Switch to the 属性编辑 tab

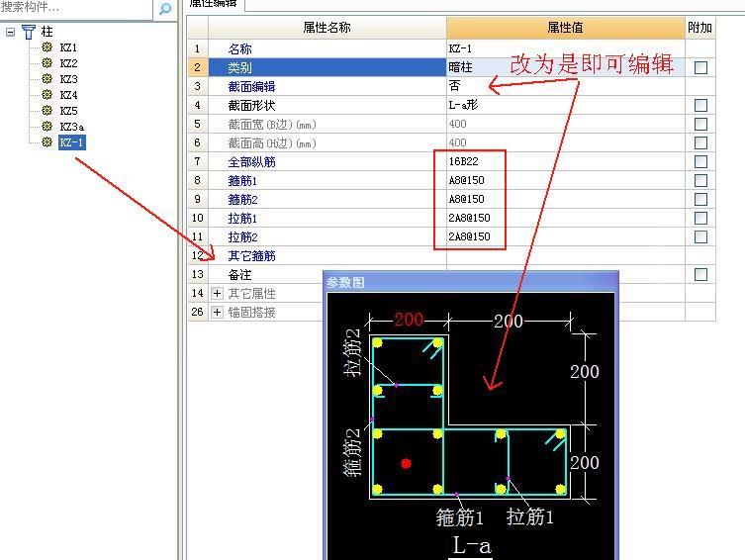tap(213, 4)
